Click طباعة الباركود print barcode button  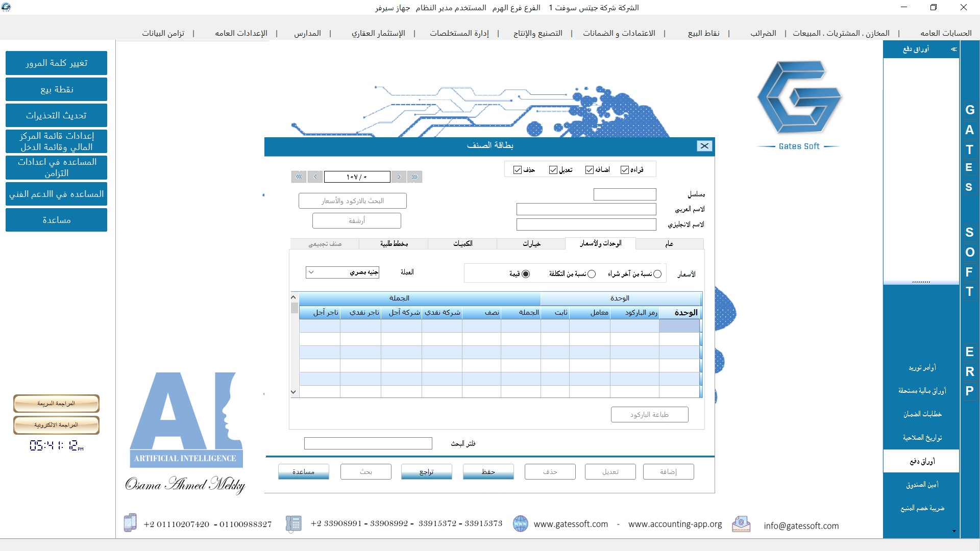[650, 415]
